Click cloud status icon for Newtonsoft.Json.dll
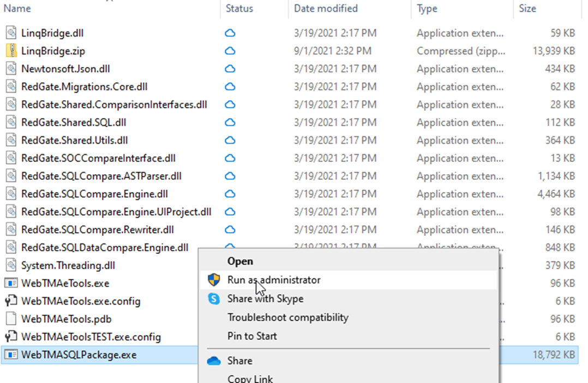The height and width of the screenshot is (383, 588). (230, 69)
